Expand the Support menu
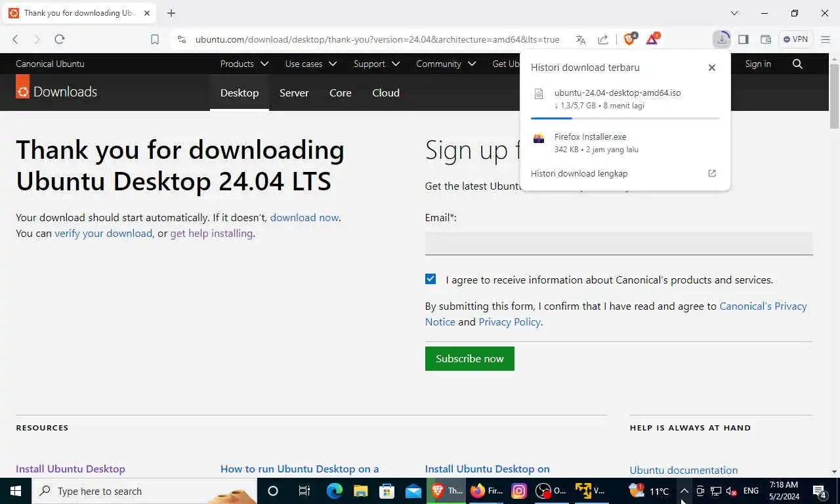840x504 pixels. 377,64
